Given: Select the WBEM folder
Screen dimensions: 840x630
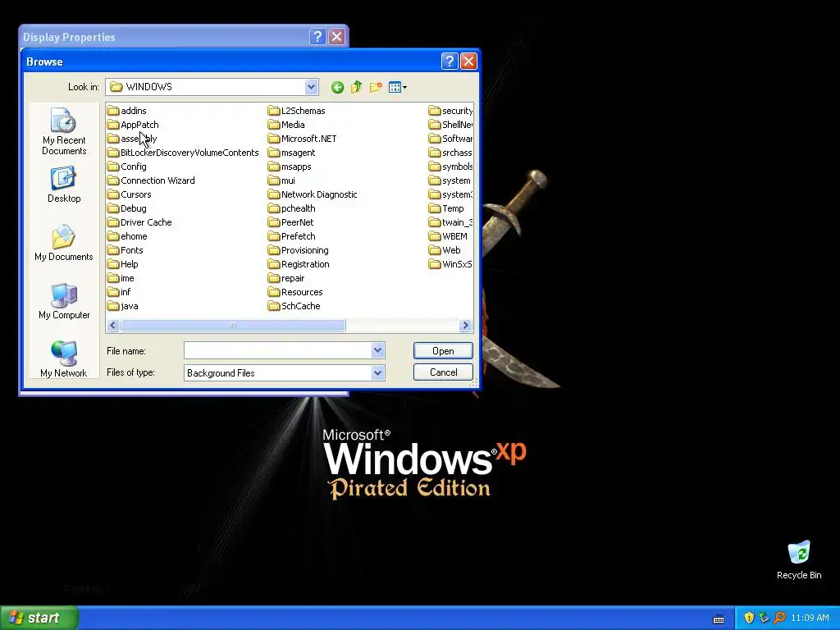Looking at the screenshot, I should (449, 236).
